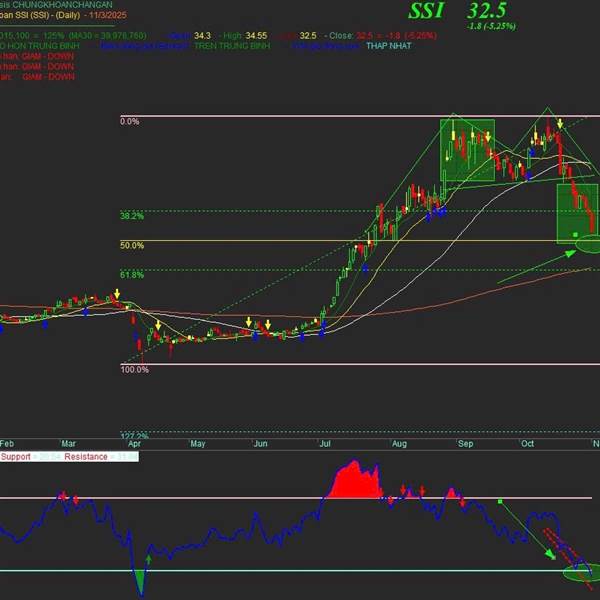The image size is (600, 600).
Task: Click the High 34.55 value
Action: click(x=256, y=36)
